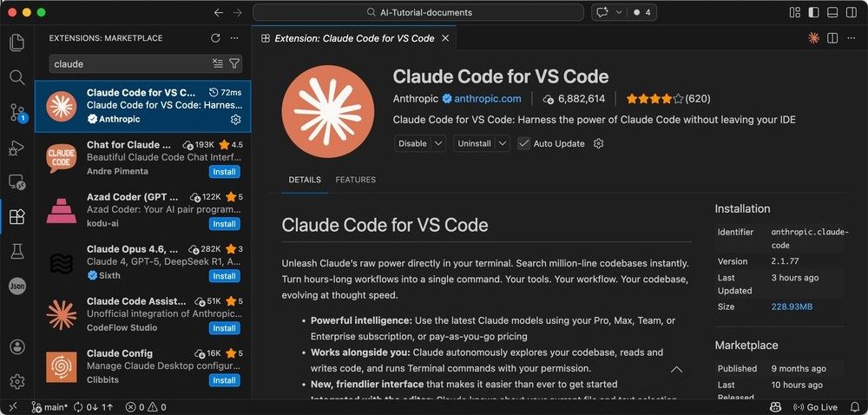Select the DETAILS tab

(x=305, y=180)
